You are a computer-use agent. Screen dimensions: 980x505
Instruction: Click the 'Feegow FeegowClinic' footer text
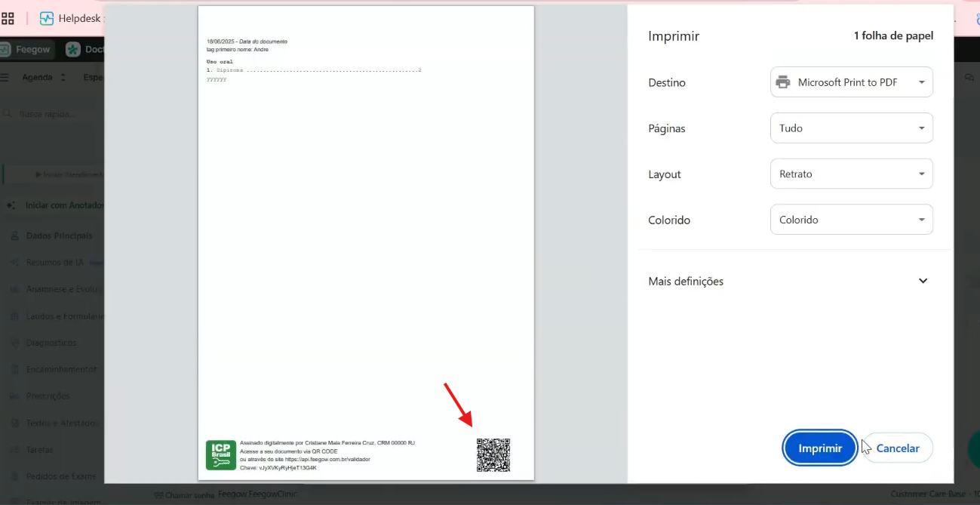point(257,494)
